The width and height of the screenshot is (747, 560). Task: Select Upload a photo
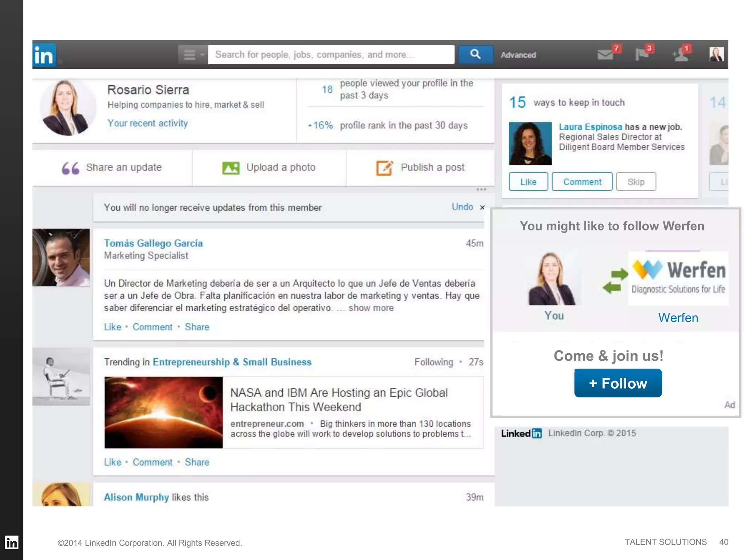click(x=281, y=167)
